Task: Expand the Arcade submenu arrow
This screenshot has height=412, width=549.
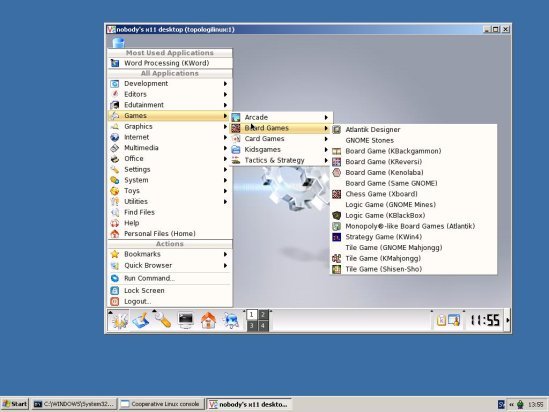Action: (x=326, y=117)
